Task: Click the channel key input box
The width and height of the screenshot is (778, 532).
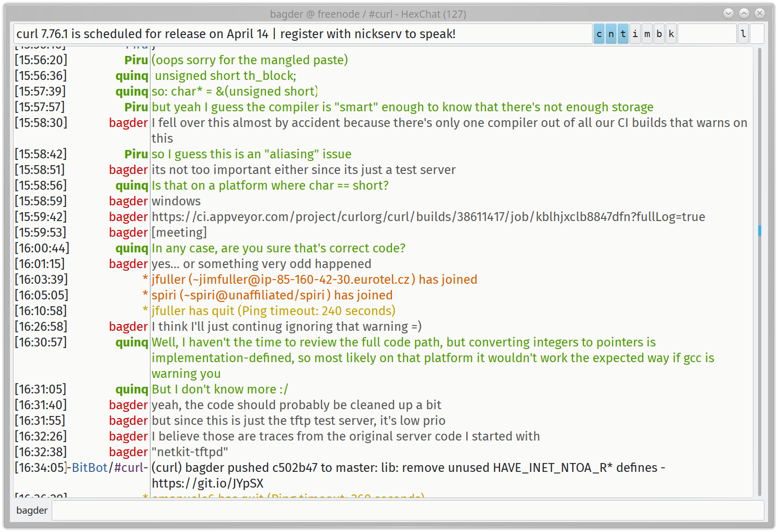Action: [x=706, y=34]
